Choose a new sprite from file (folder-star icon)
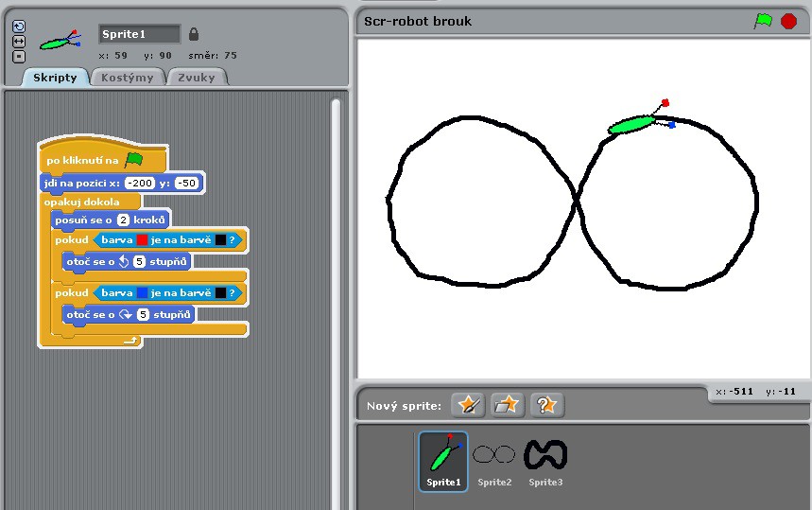The height and width of the screenshot is (510, 812). tap(507, 405)
